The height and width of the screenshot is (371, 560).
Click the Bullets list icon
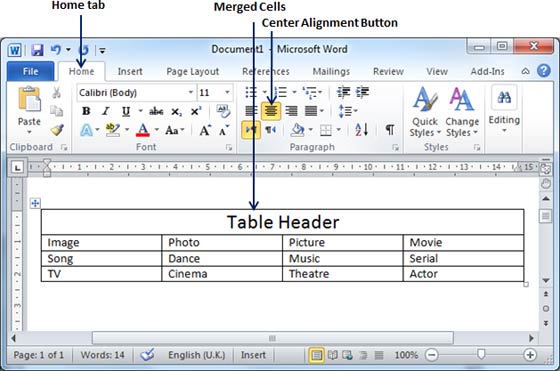pos(251,92)
